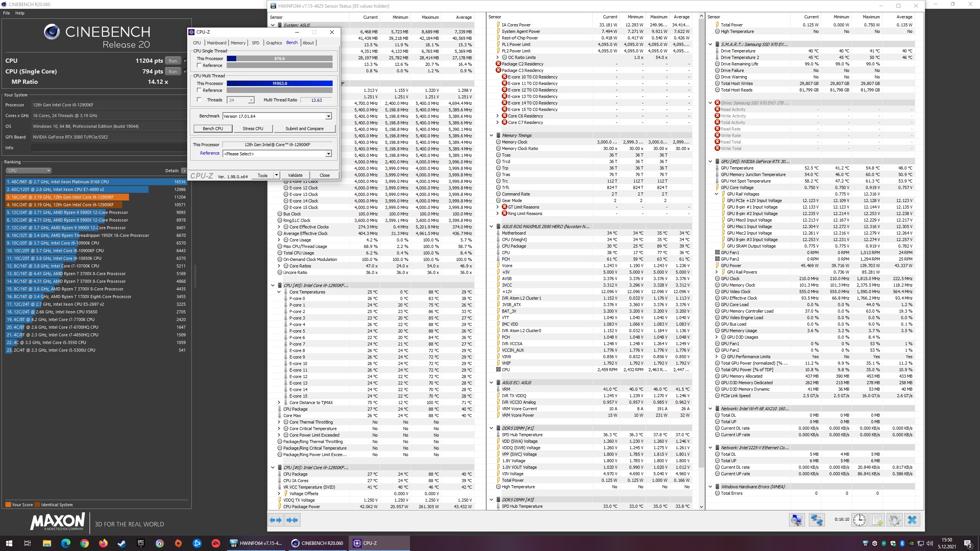Click Validate button in CPU-Z
This screenshot has height=551, width=980.
click(x=295, y=175)
